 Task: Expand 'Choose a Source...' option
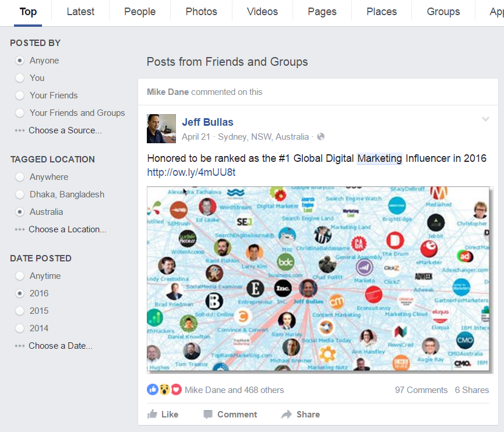[x=65, y=130]
